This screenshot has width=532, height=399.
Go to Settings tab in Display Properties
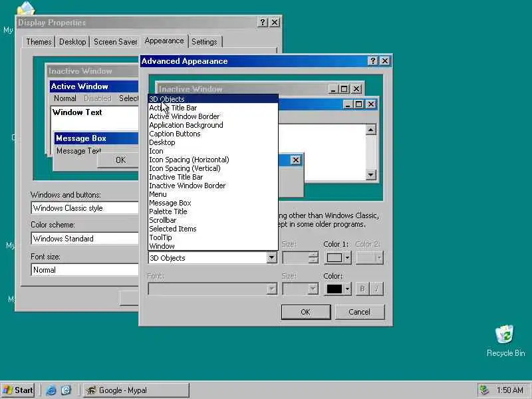pyautogui.click(x=204, y=42)
